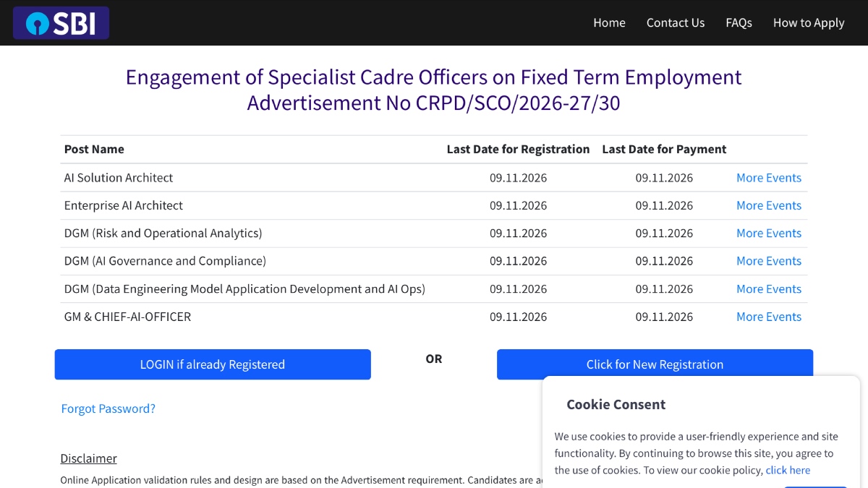Open More Events for Enterprise AI Architect

point(769,205)
